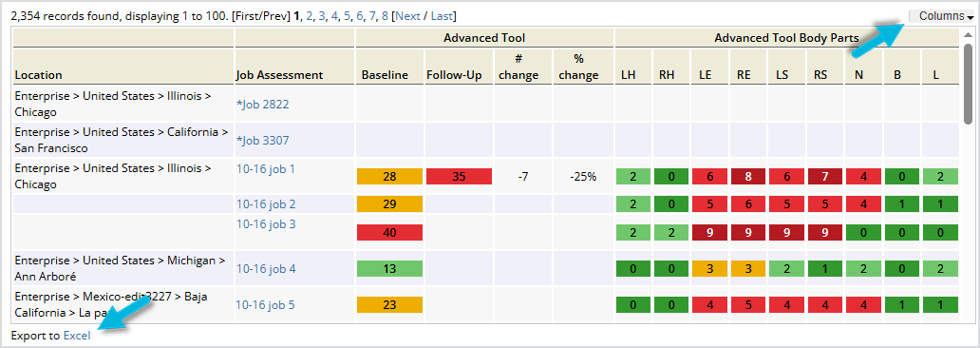Screen dimensions: 980x348
Task: Click the vertical table scrollbar
Action: coord(968,85)
